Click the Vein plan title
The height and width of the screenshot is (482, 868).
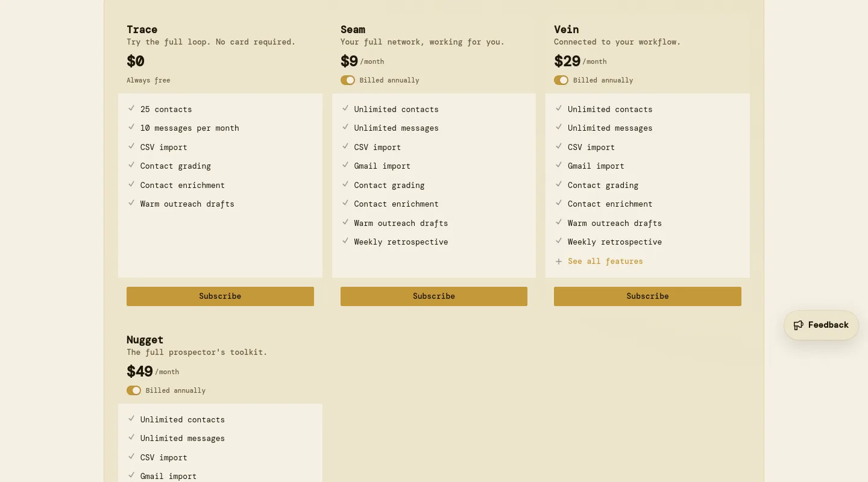point(567,30)
